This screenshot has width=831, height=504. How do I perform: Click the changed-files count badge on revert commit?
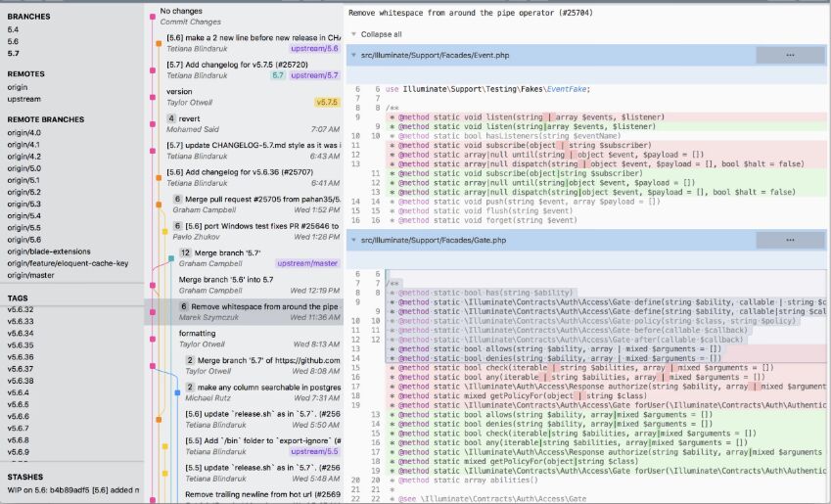coord(171,118)
